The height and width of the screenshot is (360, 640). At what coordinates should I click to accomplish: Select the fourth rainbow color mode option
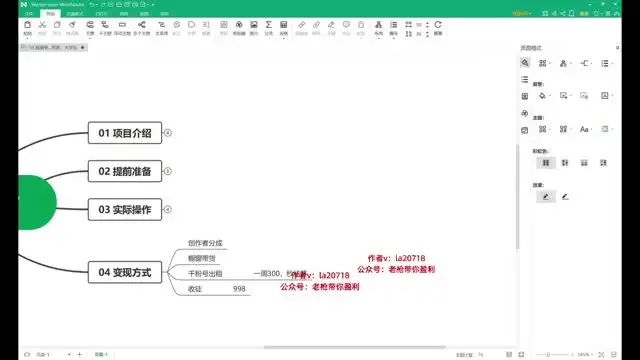(x=603, y=163)
